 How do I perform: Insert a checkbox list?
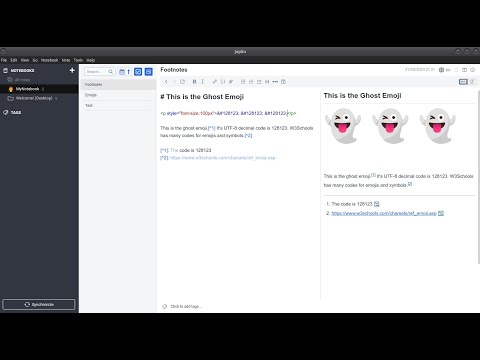pos(259,82)
